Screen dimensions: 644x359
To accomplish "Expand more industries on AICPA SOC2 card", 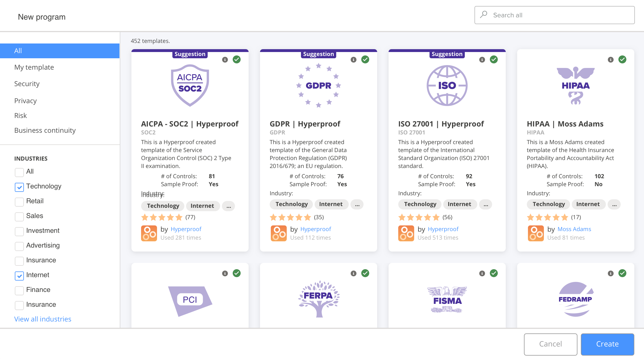I will [228, 206].
